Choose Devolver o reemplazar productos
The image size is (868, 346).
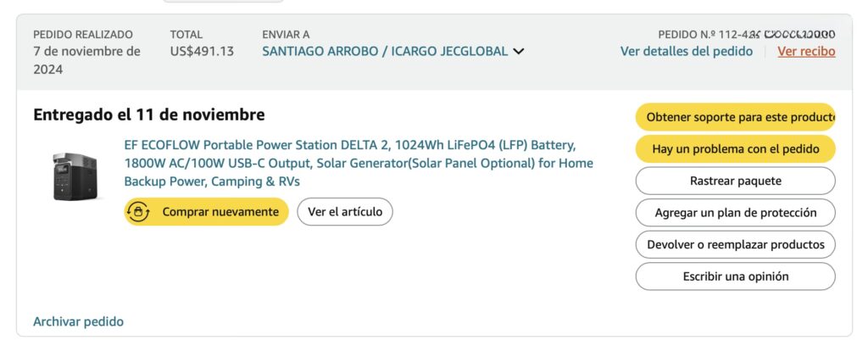pos(735,244)
